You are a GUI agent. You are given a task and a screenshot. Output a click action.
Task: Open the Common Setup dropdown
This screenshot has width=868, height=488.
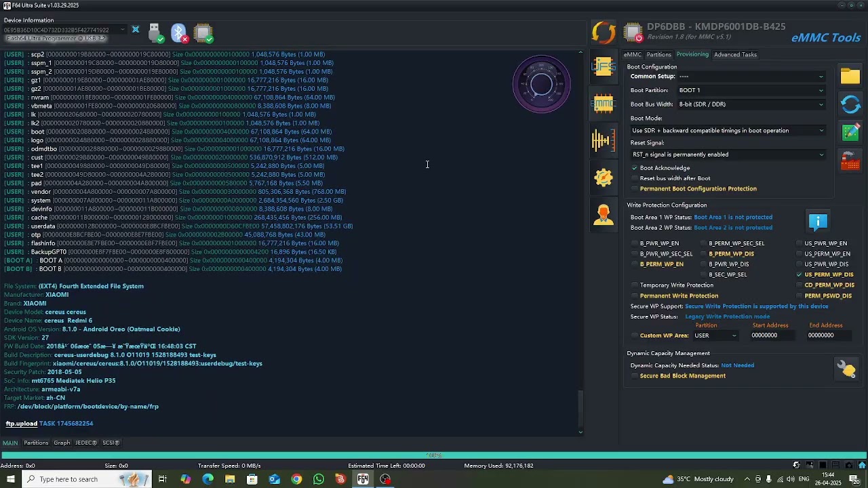(752, 77)
